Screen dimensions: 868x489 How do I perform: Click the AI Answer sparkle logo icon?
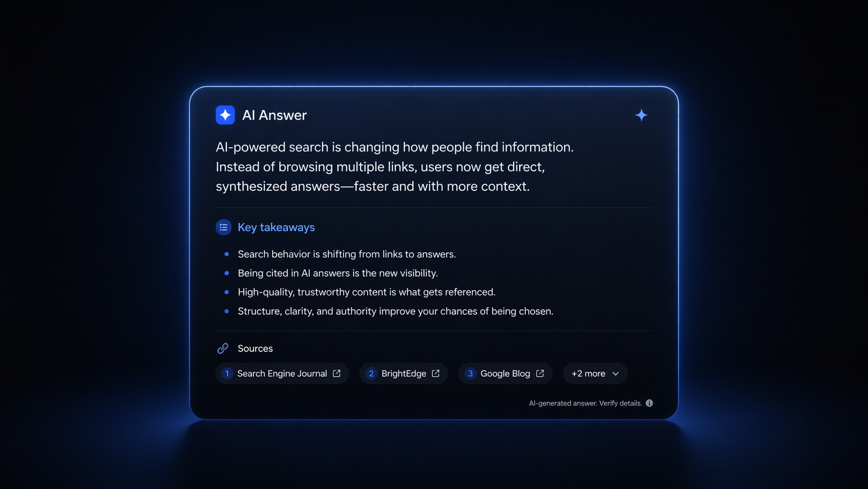coord(225,115)
